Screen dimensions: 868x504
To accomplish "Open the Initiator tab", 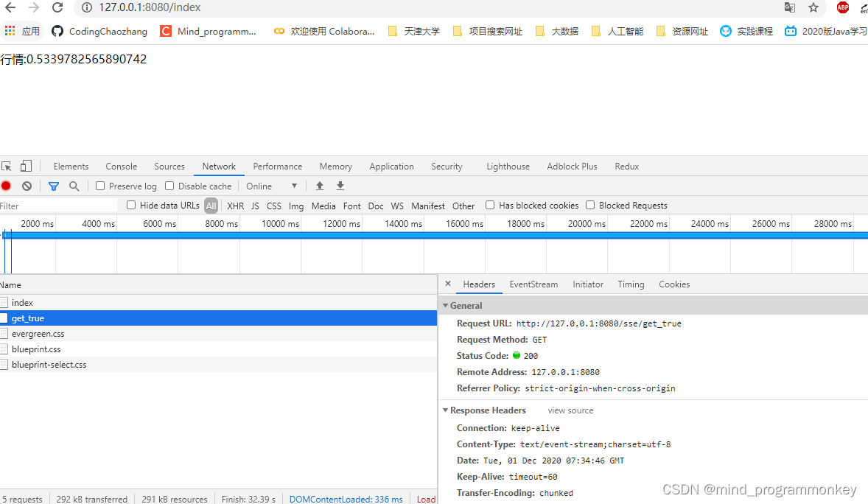I will pyautogui.click(x=588, y=284).
